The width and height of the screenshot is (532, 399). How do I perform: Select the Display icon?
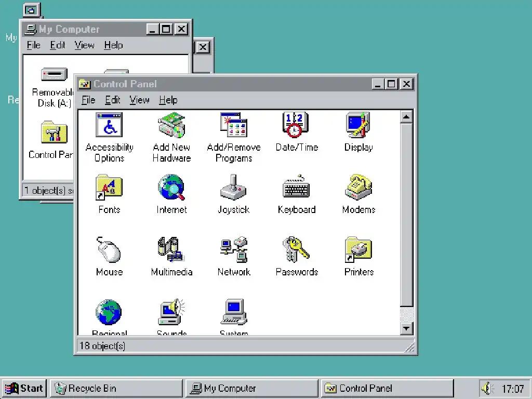point(358,125)
